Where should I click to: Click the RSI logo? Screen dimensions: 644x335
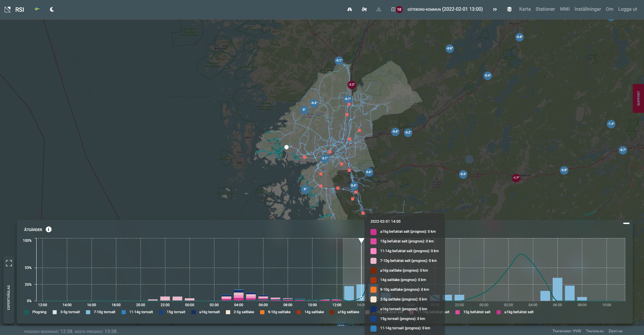click(14, 9)
